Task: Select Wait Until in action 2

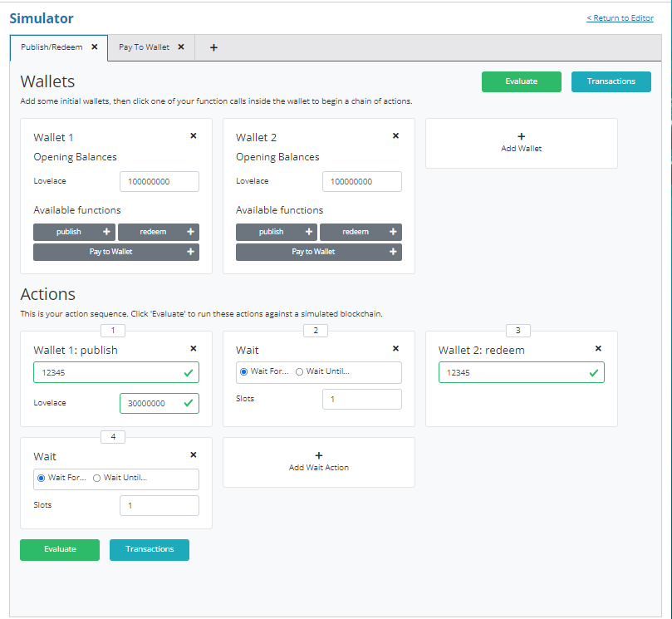Action: [300, 371]
